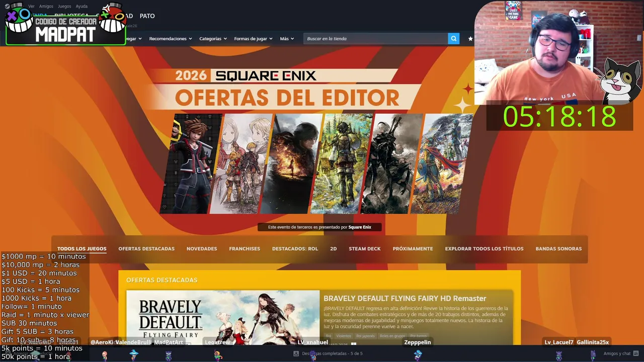Open the Amigos y chat panel icon
Viewport: 644px width, 362px height.
(636, 353)
